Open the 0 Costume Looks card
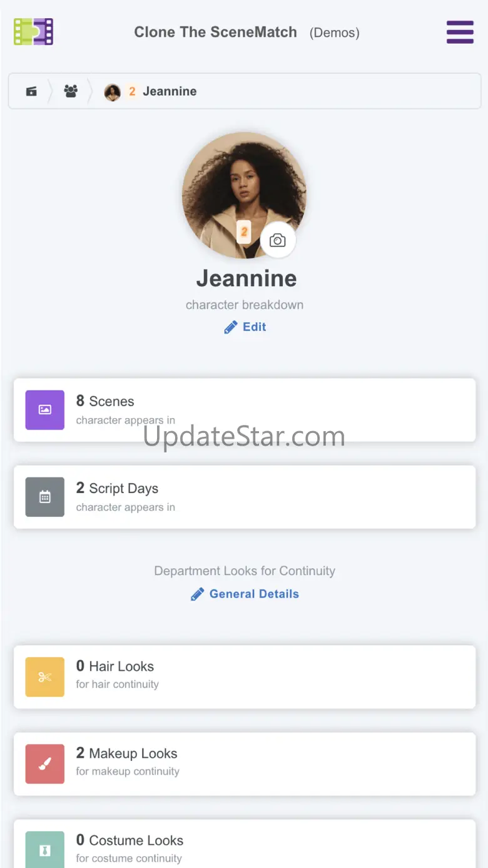Screen dimensions: 488x868 [245, 844]
